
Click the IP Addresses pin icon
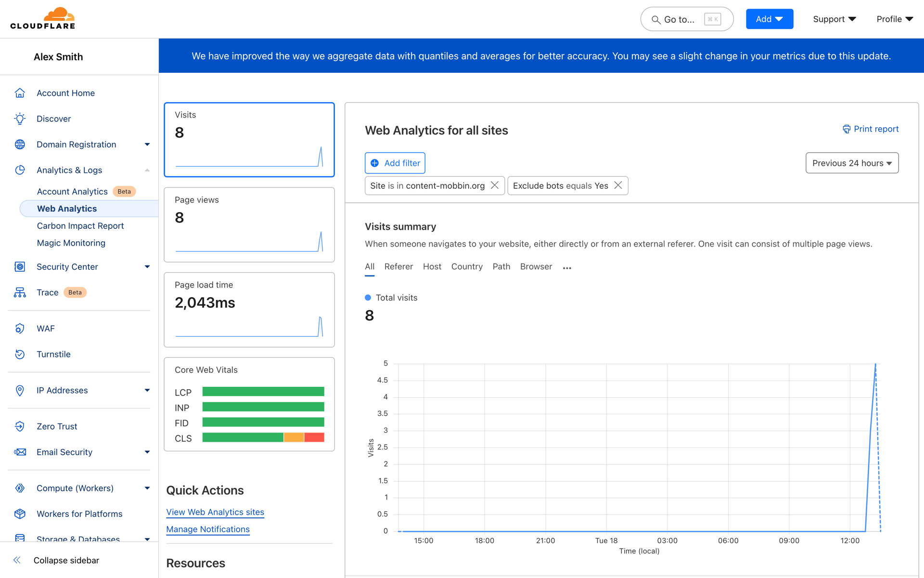pyautogui.click(x=20, y=390)
